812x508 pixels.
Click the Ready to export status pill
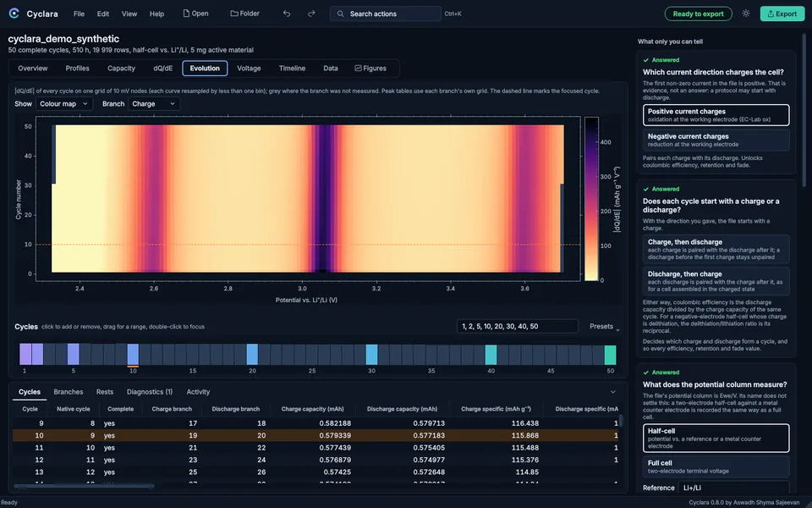[x=698, y=14]
